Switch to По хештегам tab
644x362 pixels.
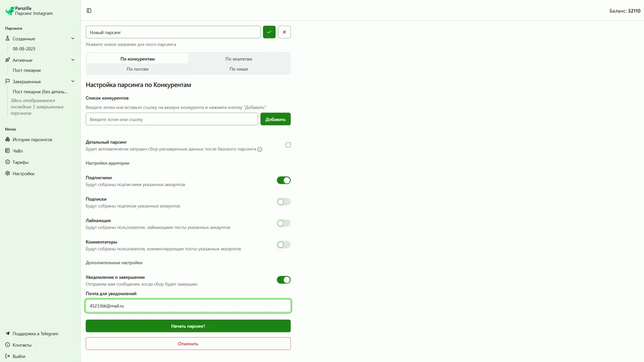(239, 59)
